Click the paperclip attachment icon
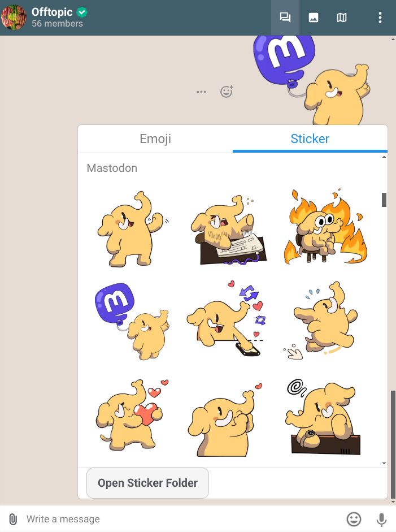The height and width of the screenshot is (532, 396). (13, 519)
